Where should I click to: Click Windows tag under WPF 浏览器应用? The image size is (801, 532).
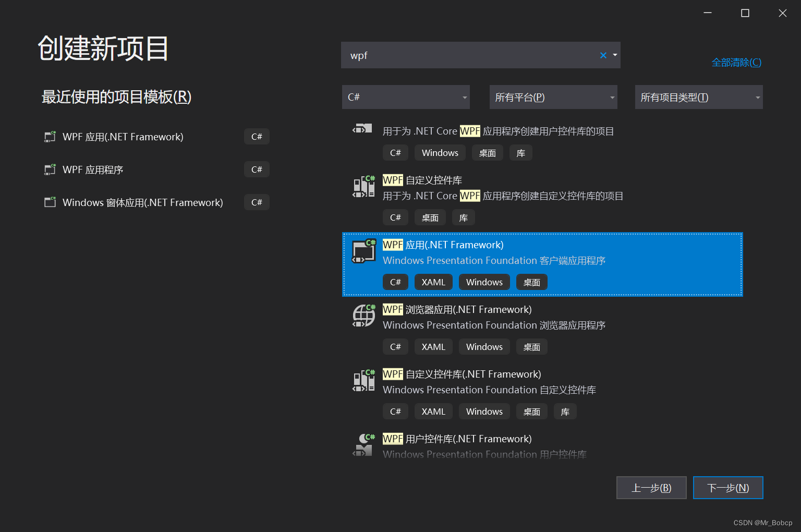(484, 347)
